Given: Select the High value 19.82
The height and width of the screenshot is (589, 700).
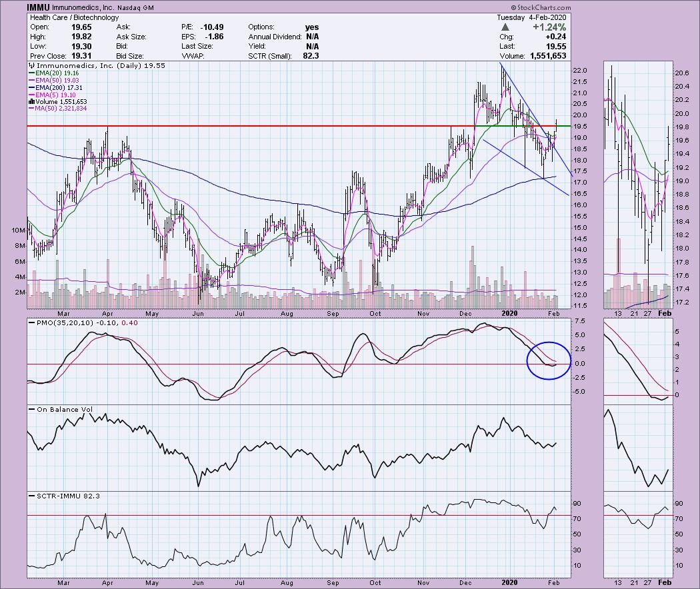Looking at the screenshot, I should (81, 37).
